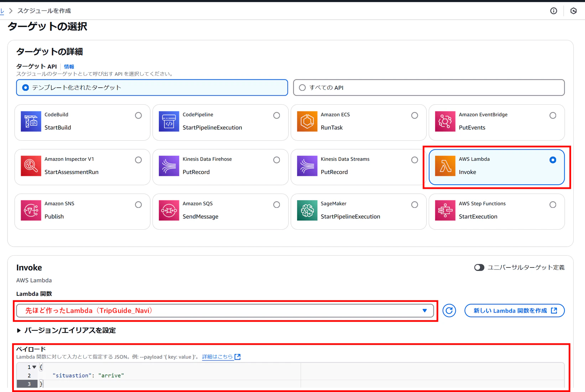Choose Amazon EventBridge PutEvents radio button
This screenshot has height=392, width=585.
point(553,115)
